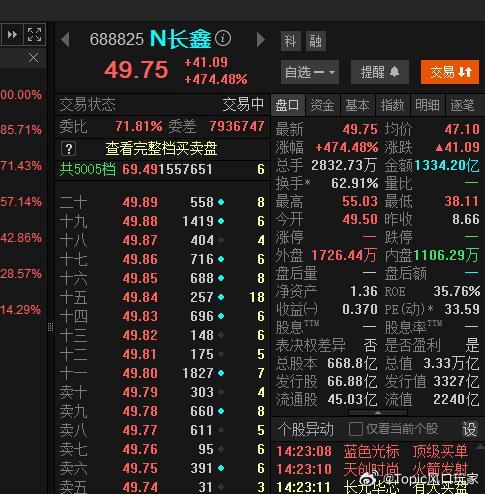Click the grey diamond on 卖十 row
Viewport: 485px width, 494px height.
[x=221, y=392]
